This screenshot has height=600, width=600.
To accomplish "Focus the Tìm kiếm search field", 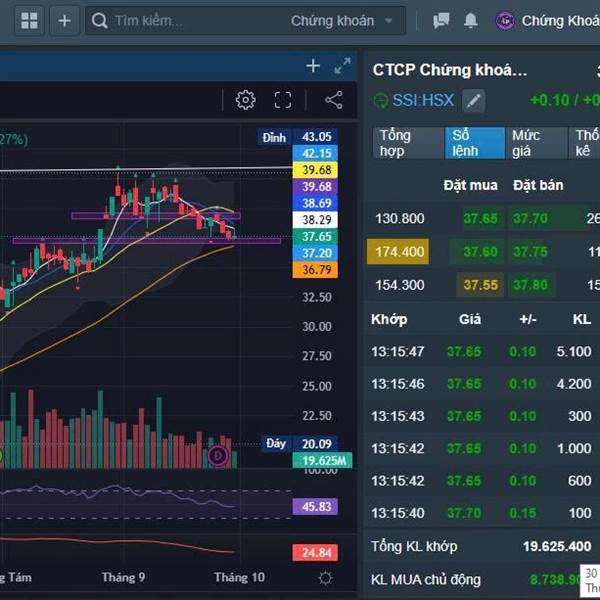I will pyautogui.click(x=190, y=20).
